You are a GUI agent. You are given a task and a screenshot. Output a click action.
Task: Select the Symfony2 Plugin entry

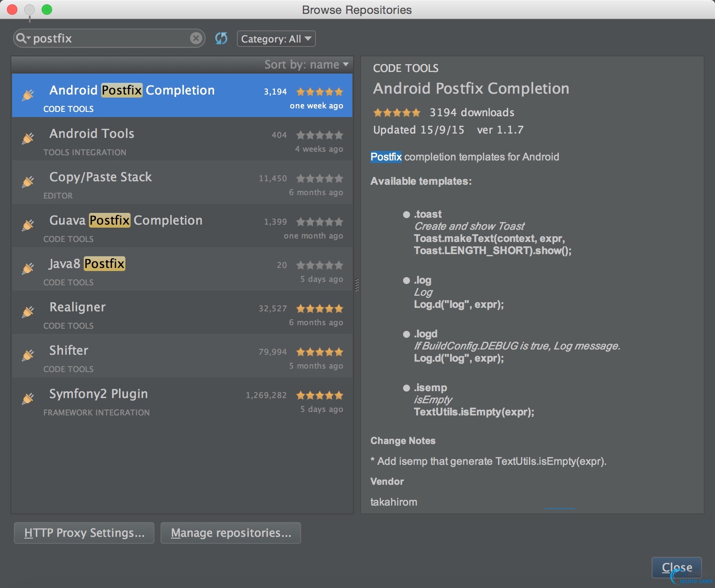[98, 394]
